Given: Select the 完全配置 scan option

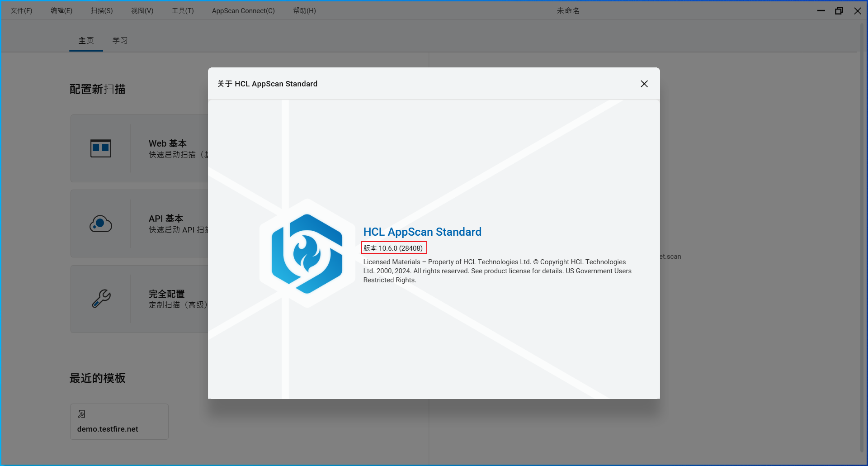Looking at the screenshot, I should [x=139, y=299].
